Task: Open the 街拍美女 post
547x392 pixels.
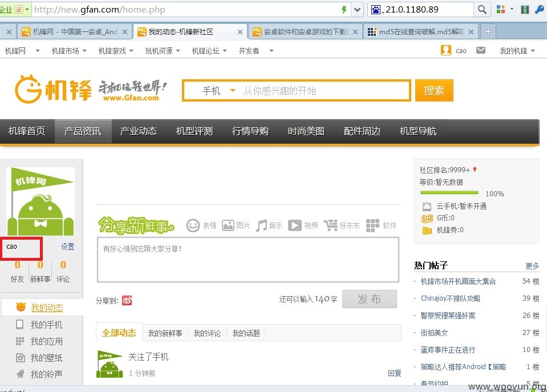Action: [x=434, y=333]
